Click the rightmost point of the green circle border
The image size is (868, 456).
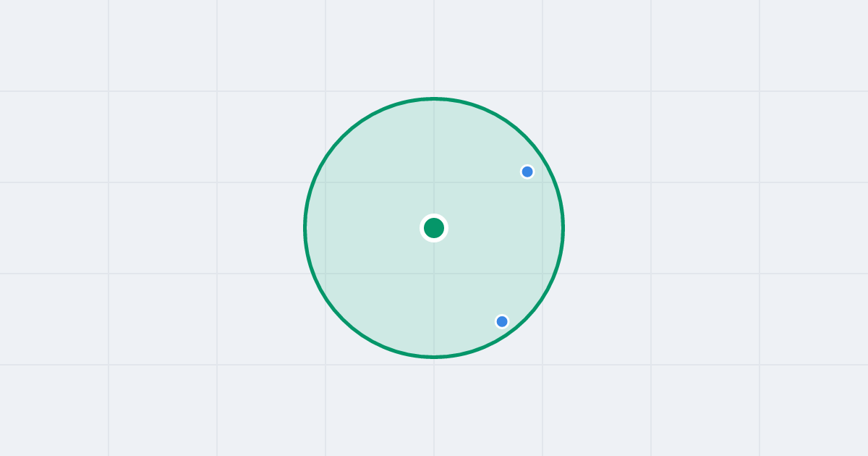(563, 228)
